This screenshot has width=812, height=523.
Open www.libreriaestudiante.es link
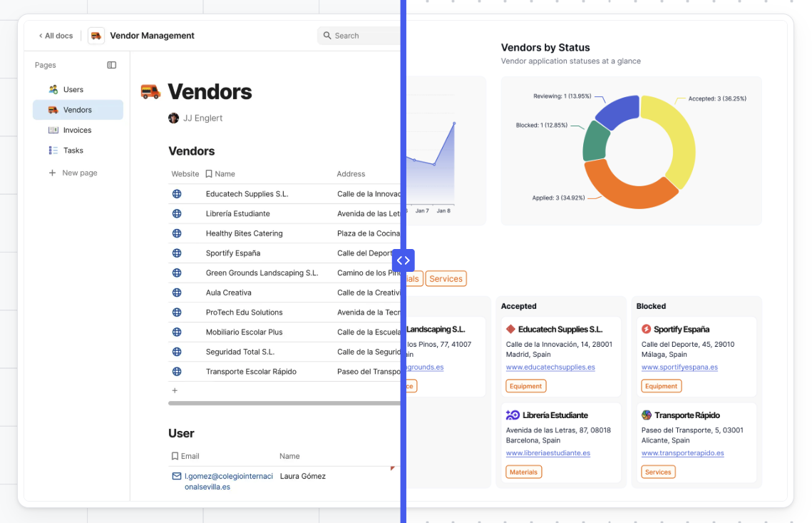coord(548,453)
